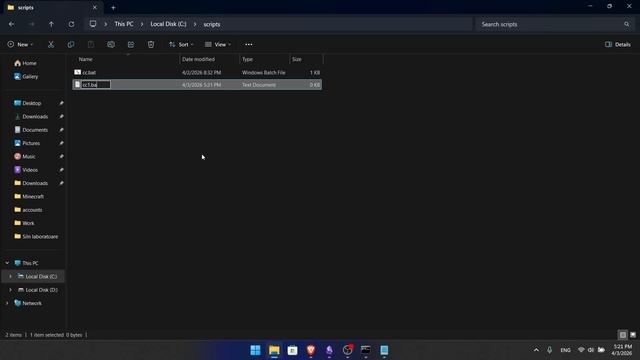Open Home in the sidebar

pos(29,63)
